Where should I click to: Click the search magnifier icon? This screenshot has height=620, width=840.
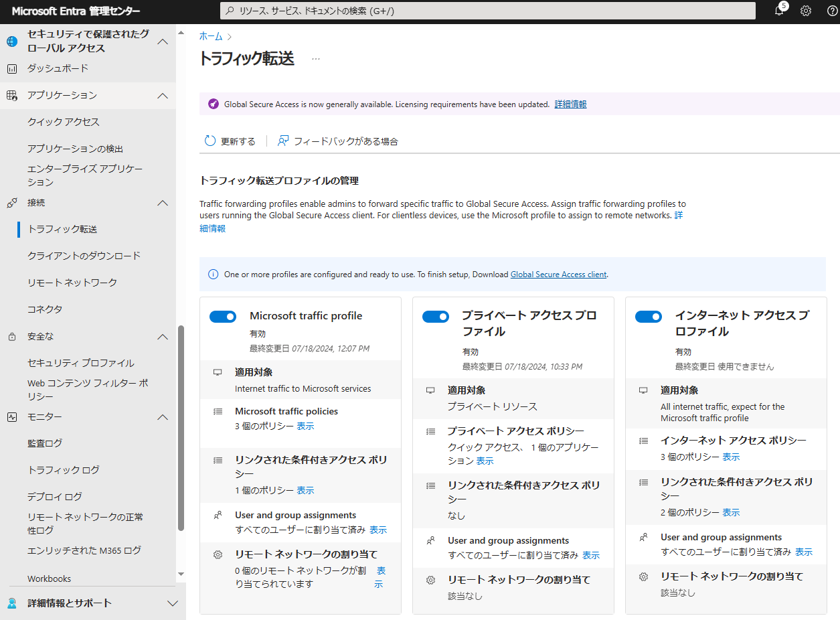click(231, 11)
